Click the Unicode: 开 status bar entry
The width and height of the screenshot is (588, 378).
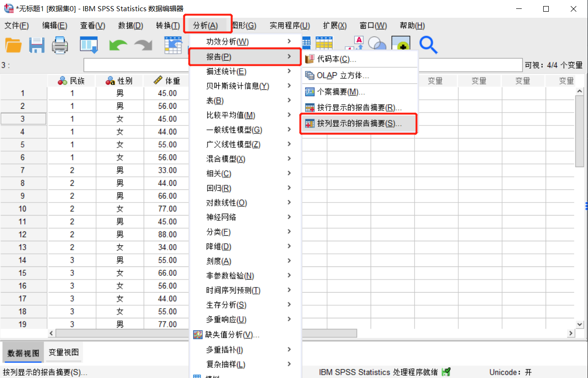[x=511, y=372]
